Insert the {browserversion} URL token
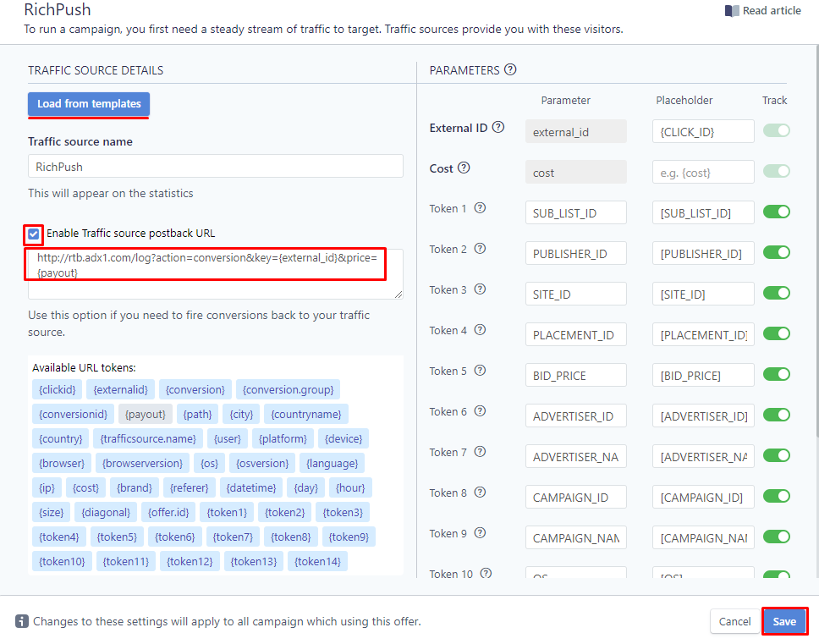The width and height of the screenshot is (819, 644). click(x=143, y=463)
